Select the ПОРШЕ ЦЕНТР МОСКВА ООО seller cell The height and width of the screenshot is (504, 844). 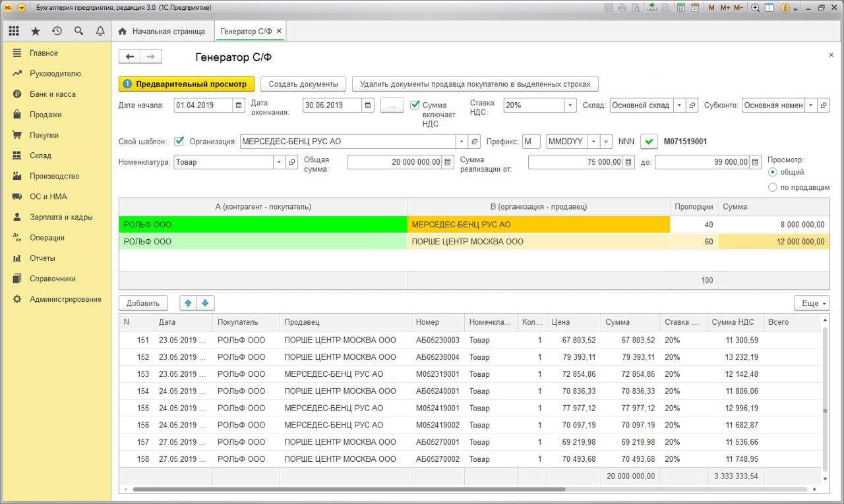pos(539,242)
